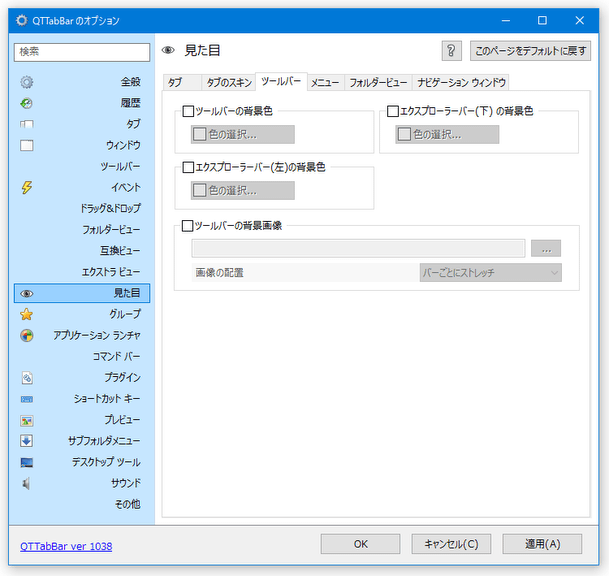
Task: Click the gear icon beside 全般
Action: [26, 82]
